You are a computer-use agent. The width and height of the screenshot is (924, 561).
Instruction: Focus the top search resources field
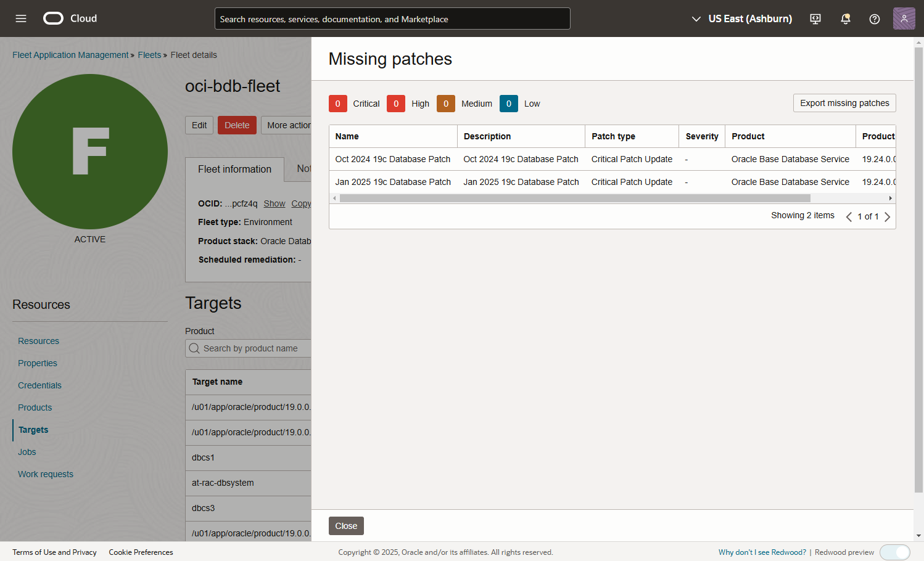(392, 18)
